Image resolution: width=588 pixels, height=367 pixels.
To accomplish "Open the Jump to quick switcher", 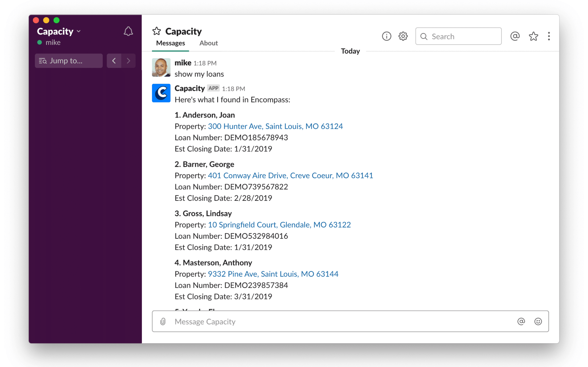I will pyautogui.click(x=68, y=61).
